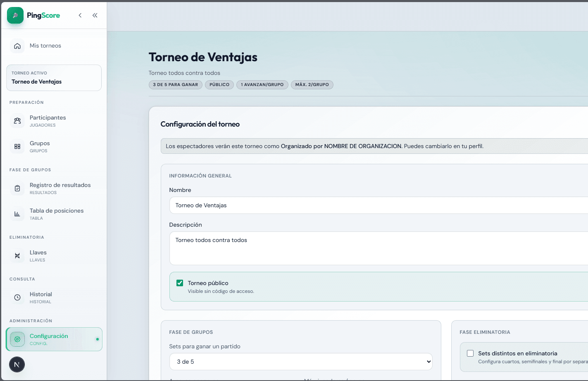Click the Registro de resultados clipboard icon
Viewport: 588px width, 381px height.
(x=17, y=188)
